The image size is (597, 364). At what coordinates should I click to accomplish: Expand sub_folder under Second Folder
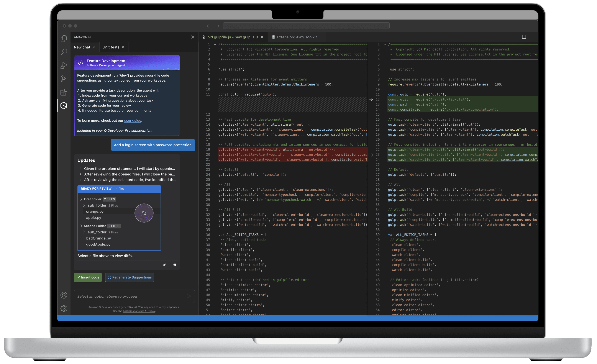(x=84, y=232)
